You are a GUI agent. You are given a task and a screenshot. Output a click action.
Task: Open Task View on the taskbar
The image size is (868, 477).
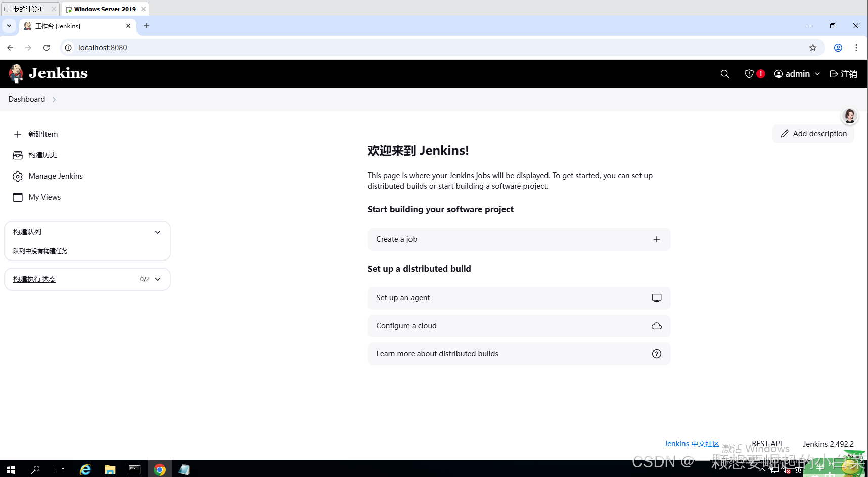pyautogui.click(x=60, y=469)
